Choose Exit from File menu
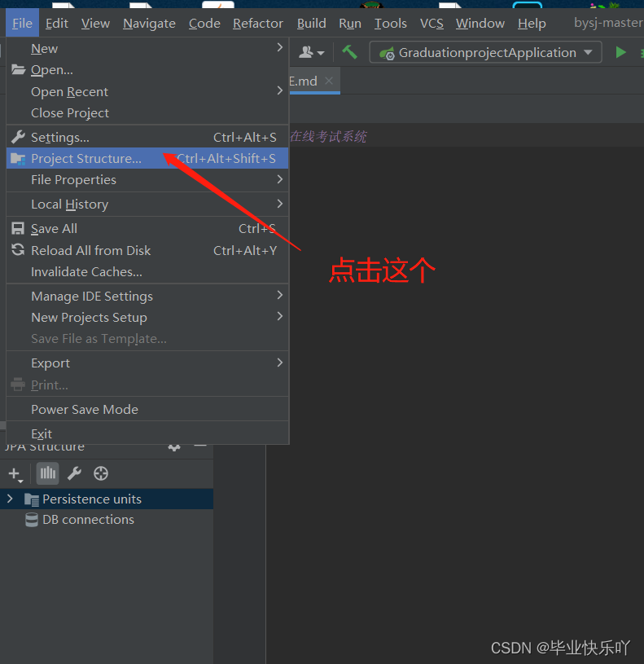Viewport: 644px width, 664px height. pos(147,433)
